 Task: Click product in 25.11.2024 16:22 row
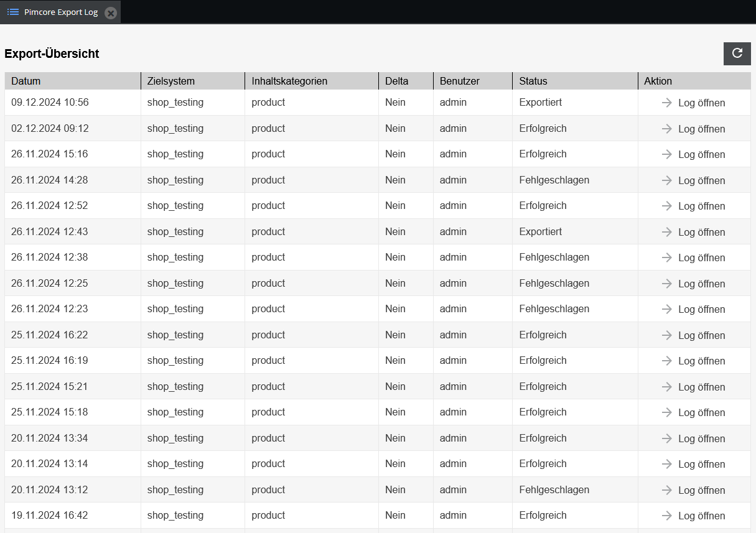click(268, 335)
